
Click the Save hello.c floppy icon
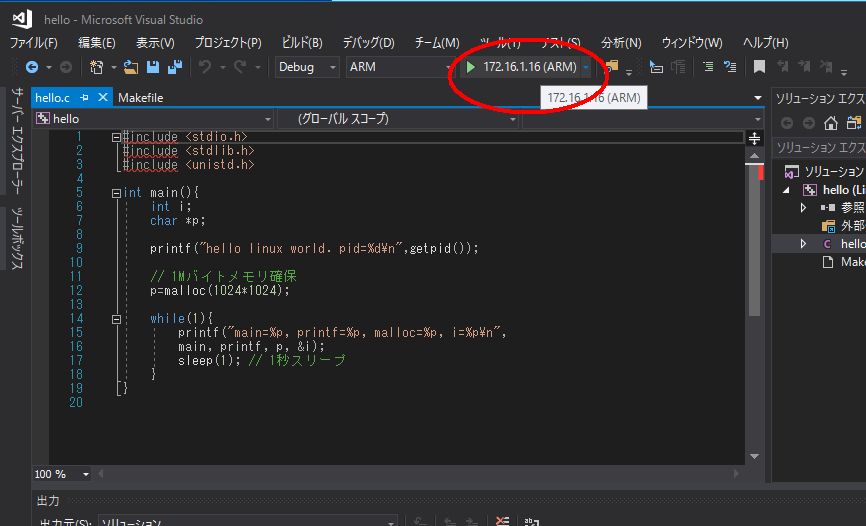click(153, 67)
